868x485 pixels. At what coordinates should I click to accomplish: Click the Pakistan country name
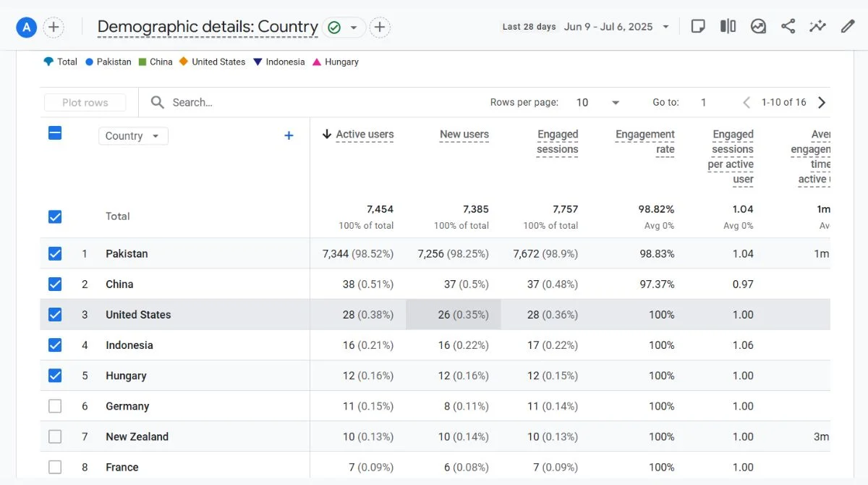tap(127, 254)
